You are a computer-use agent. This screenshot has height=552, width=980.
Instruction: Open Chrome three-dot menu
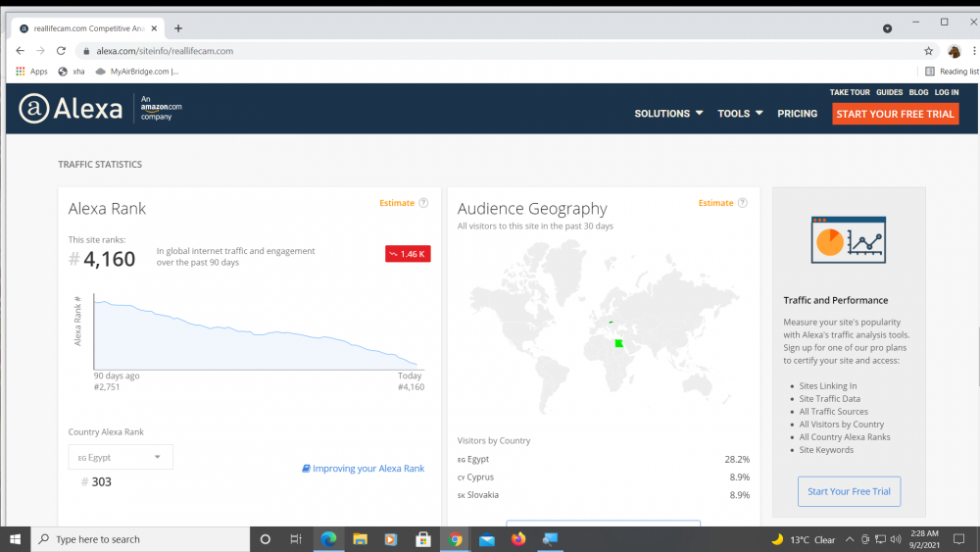point(973,51)
